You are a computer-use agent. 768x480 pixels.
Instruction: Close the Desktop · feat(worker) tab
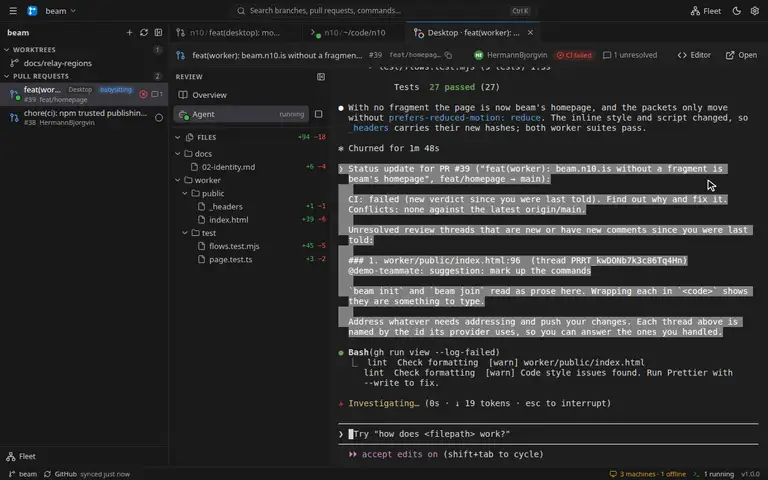tap(530, 32)
